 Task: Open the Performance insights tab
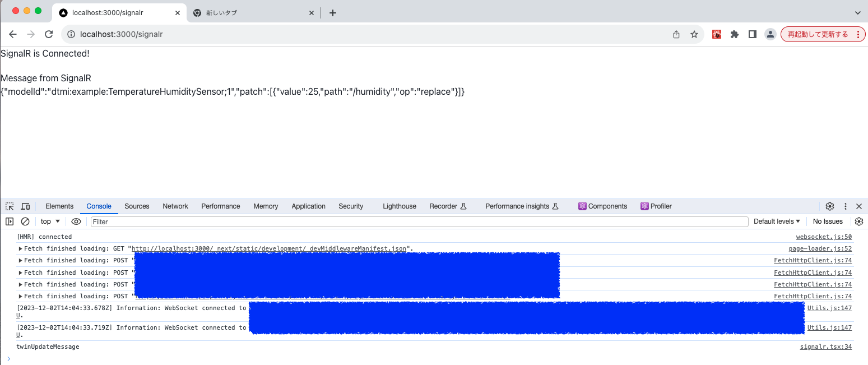pyautogui.click(x=522, y=206)
